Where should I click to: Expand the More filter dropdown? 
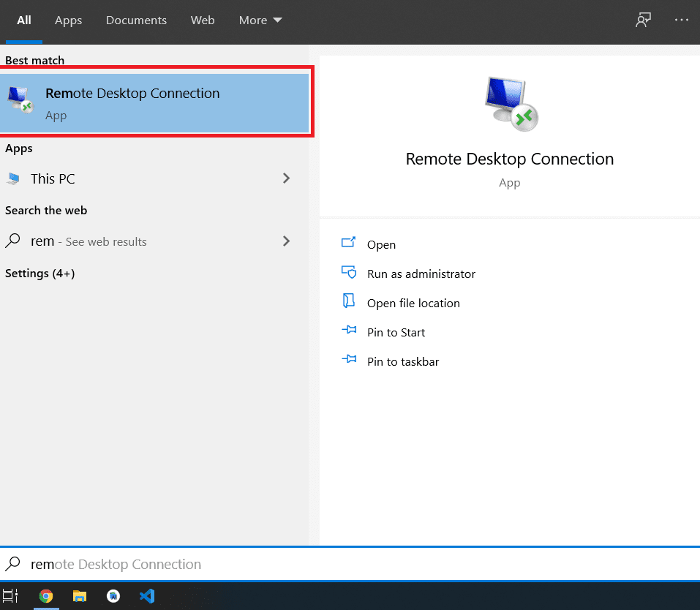tap(260, 20)
